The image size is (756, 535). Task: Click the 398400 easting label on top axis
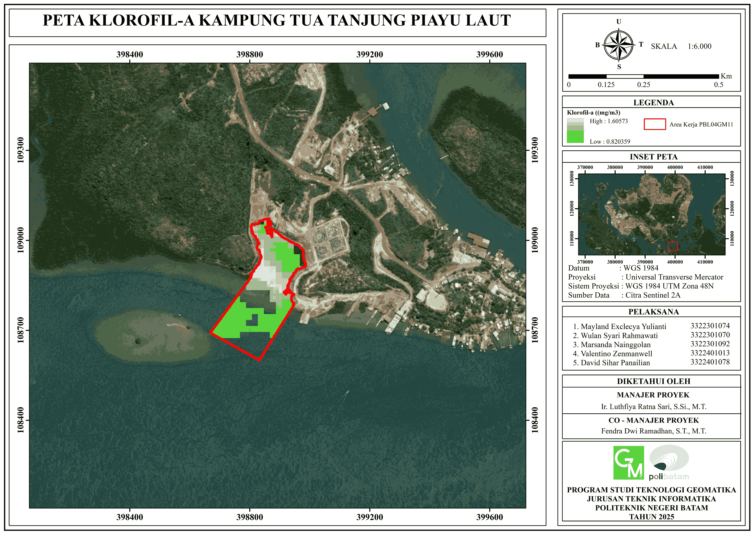130,55
